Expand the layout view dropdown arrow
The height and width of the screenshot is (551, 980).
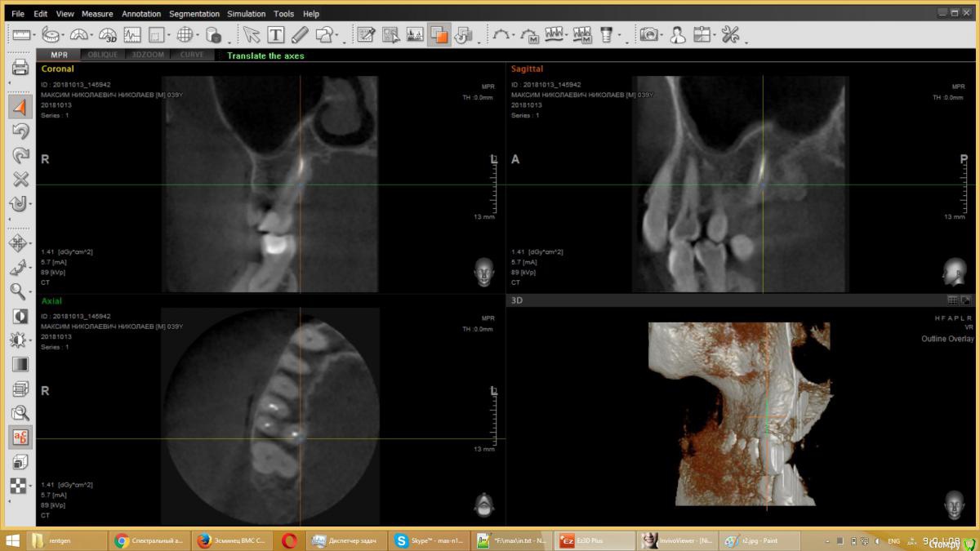(x=170, y=35)
